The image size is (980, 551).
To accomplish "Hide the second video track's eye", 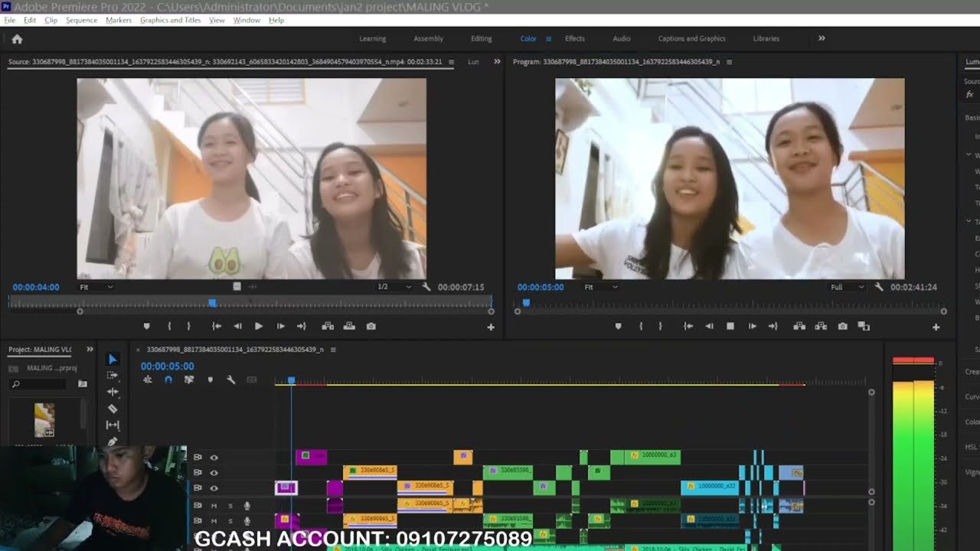I will pos(214,473).
